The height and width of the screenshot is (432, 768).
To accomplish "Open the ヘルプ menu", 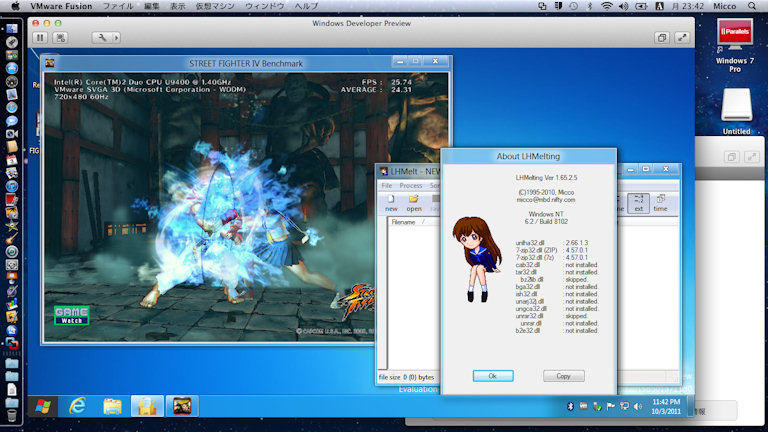I will (307, 6).
